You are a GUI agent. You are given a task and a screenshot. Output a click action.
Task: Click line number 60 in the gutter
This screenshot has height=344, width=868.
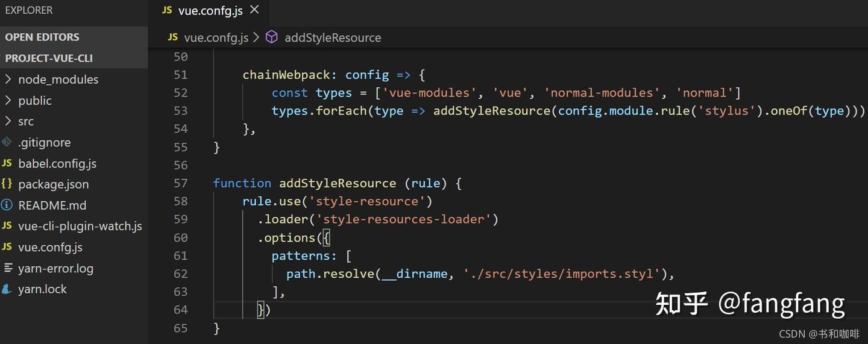180,237
